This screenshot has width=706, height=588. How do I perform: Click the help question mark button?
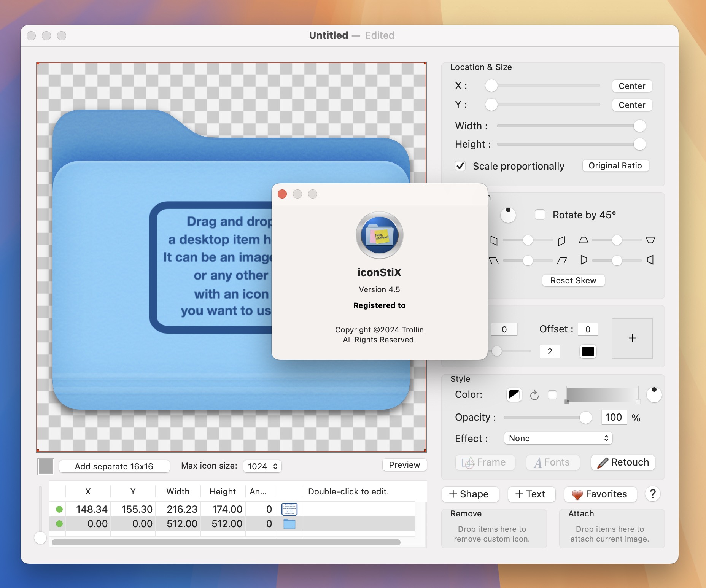[x=653, y=494]
